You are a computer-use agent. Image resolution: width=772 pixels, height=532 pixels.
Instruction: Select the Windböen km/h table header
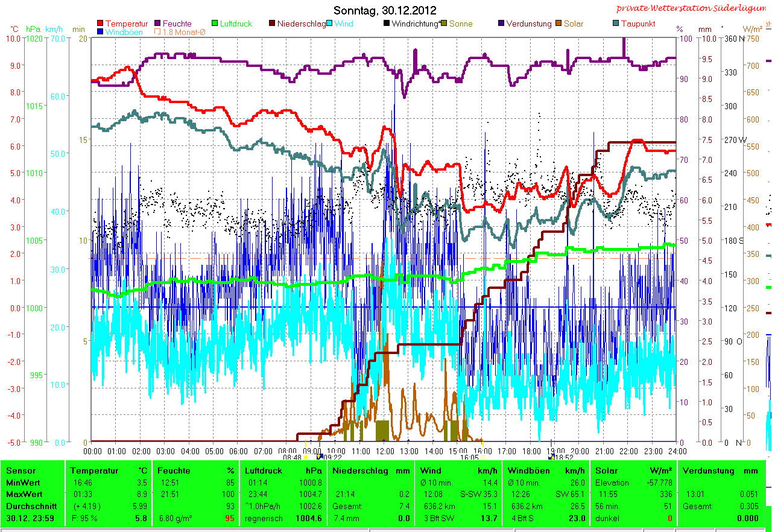[x=546, y=470]
